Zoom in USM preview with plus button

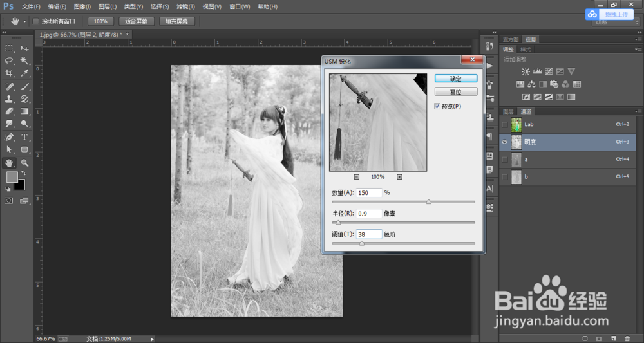(400, 177)
